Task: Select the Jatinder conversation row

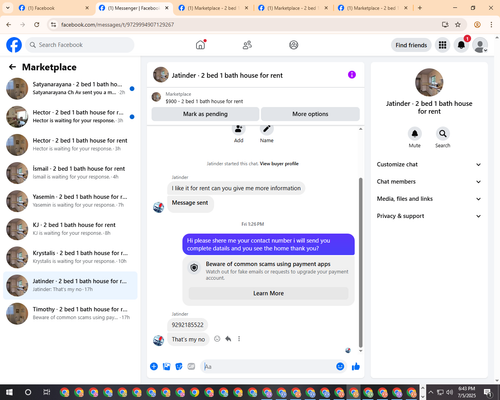Action: tap(70, 285)
